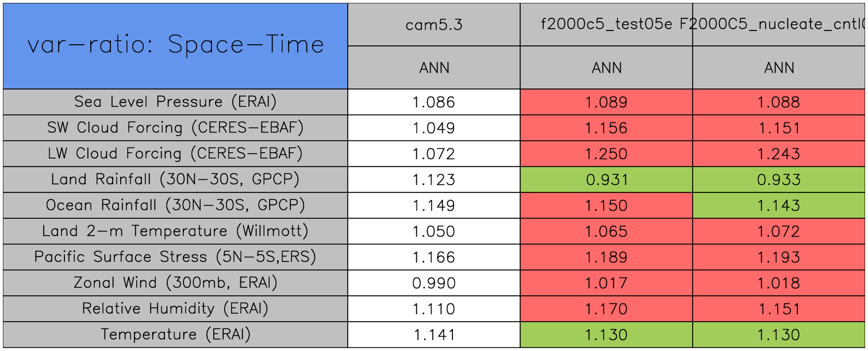This screenshot has height=351, width=868.
Task: Select the Relative Humidity (ERAI) row label
Action: point(175,308)
